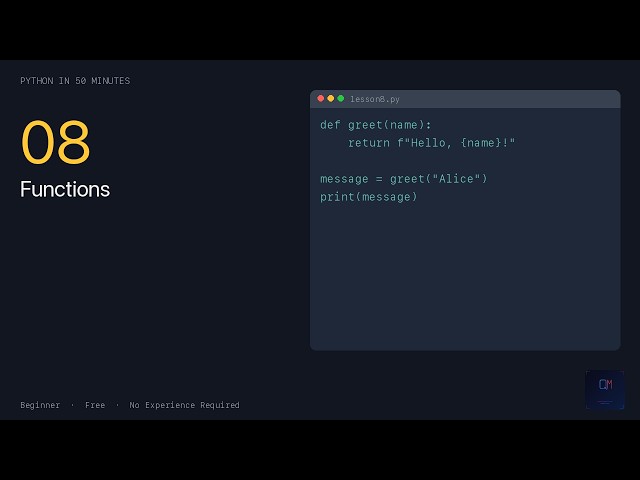Click the large yellow 08 number
The height and width of the screenshot is (480, 640).
pyautogui.click(x=56, y=142)
